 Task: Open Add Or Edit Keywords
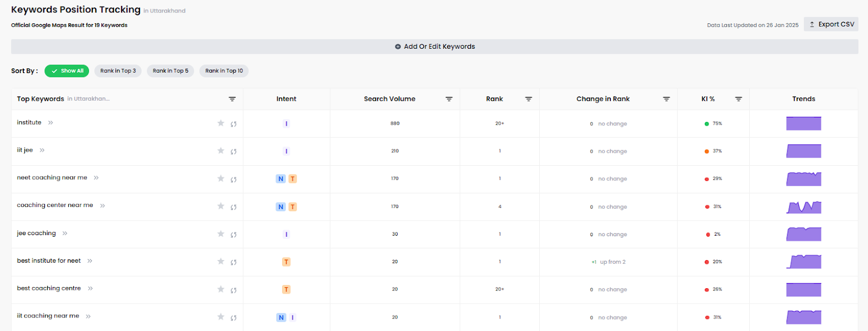click(435, 47)
